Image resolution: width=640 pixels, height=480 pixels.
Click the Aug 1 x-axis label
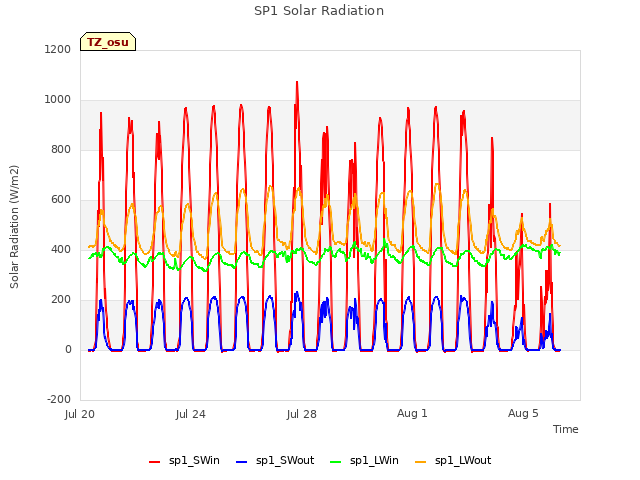coord(412,413)
